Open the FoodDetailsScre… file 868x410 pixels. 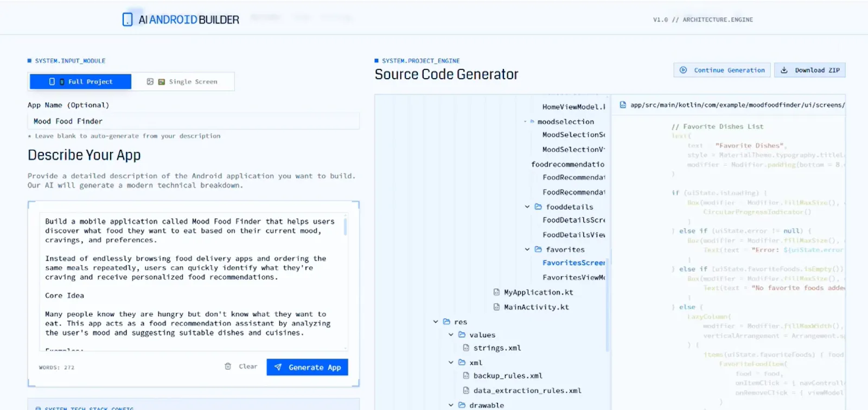573,220
